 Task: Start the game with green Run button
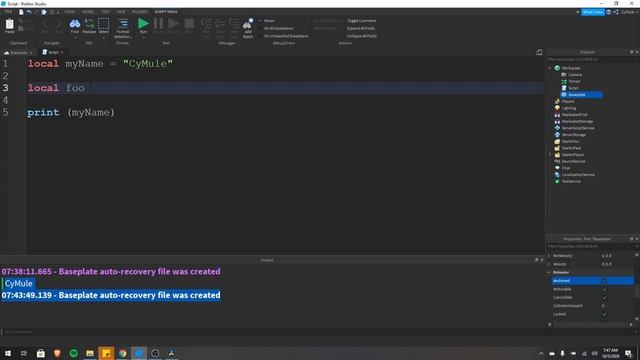point(143,25)
